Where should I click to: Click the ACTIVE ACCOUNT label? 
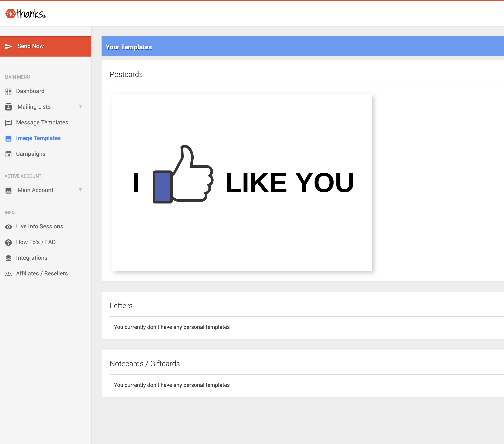pos(23,176)
